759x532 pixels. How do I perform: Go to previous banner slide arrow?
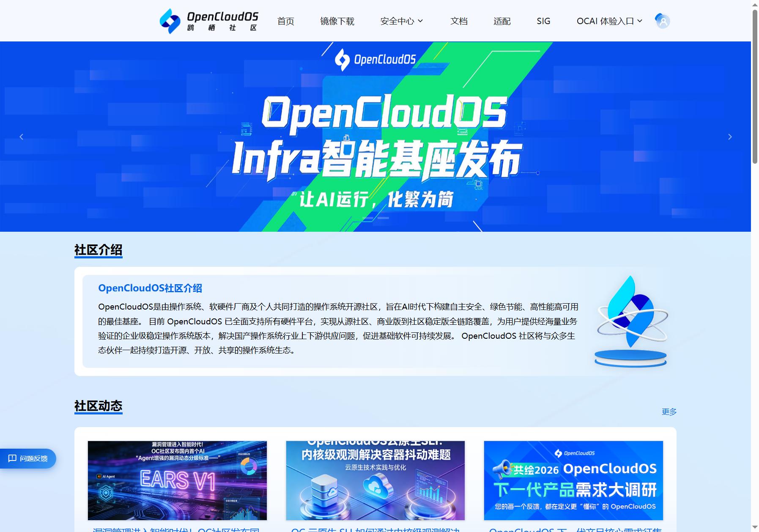pos(22,137)
